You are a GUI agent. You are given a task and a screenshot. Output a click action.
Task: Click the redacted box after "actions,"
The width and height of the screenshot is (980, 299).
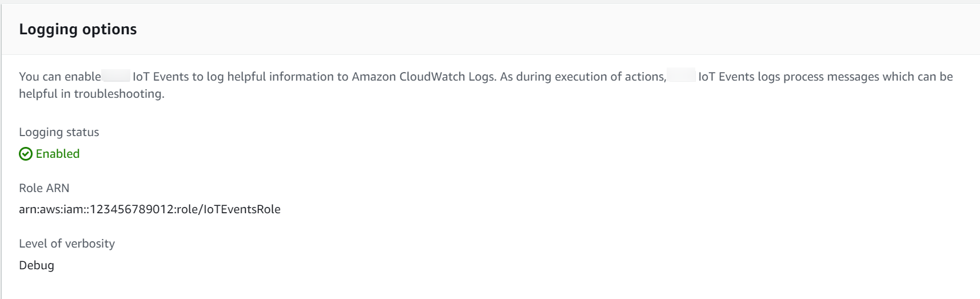[682, 76]
